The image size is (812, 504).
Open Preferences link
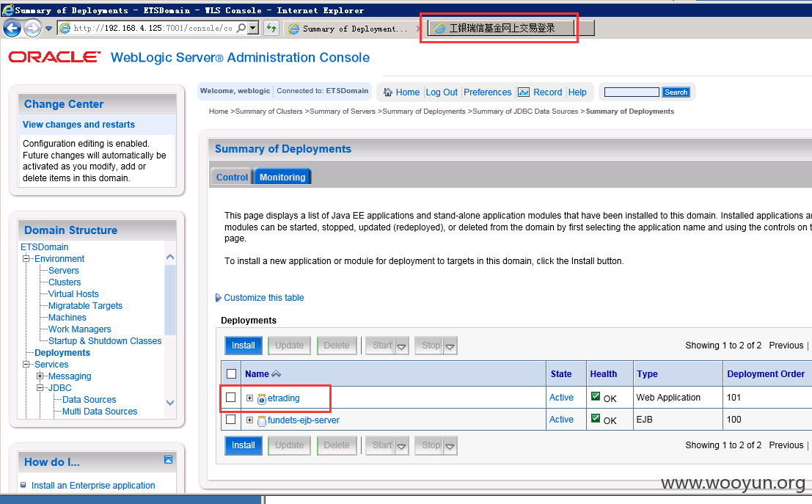pos(487,92)
